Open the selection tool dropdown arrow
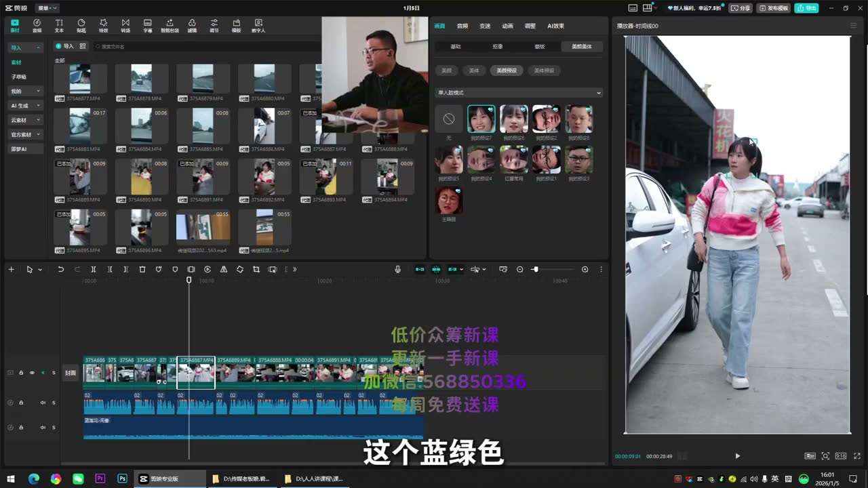868x488 pixels. (x=40, y=270)
